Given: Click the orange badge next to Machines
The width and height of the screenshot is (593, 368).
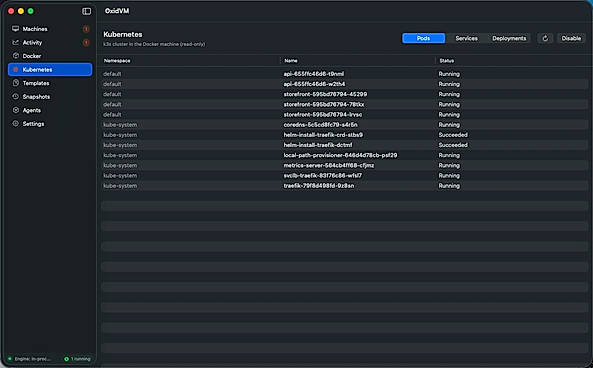Looking at the screenshot, I should [x=86, y=29].
